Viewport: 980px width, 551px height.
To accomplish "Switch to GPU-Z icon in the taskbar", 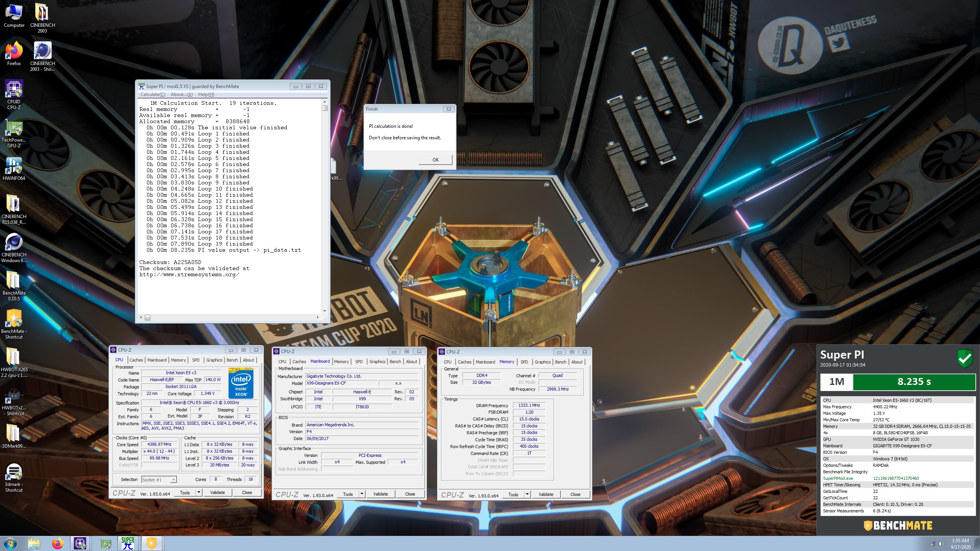I will click(x=106, y=543).
